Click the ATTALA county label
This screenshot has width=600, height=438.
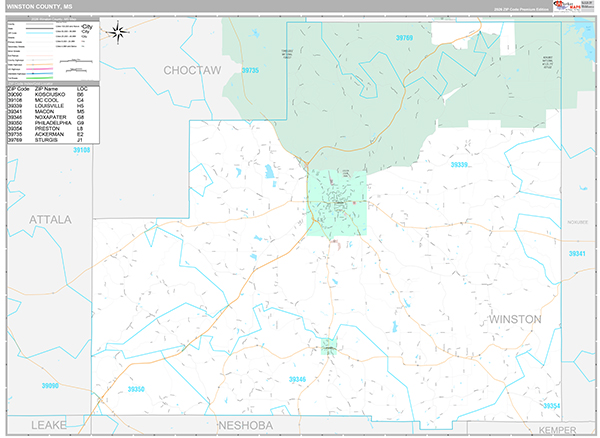tap(50, 220)
